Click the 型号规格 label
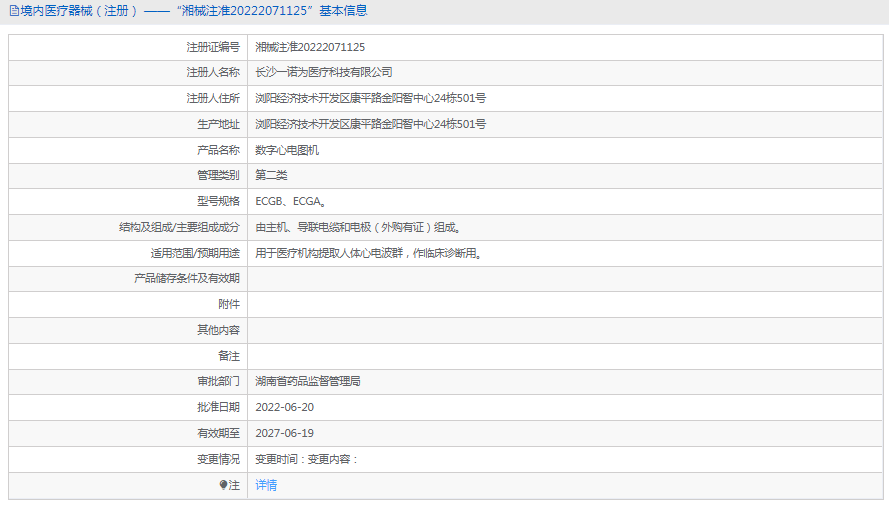Image resolution: width=889 pixels, height=505 pixels. 218,201
